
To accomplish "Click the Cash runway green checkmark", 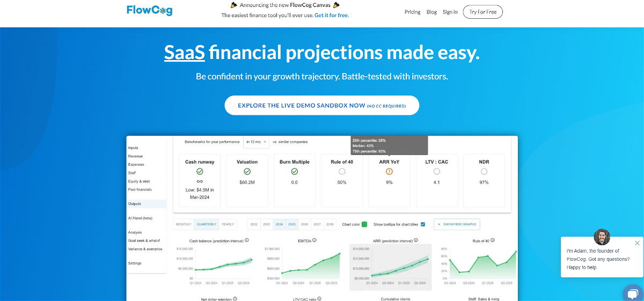I will pyautogui.click(x=200, y=172).
